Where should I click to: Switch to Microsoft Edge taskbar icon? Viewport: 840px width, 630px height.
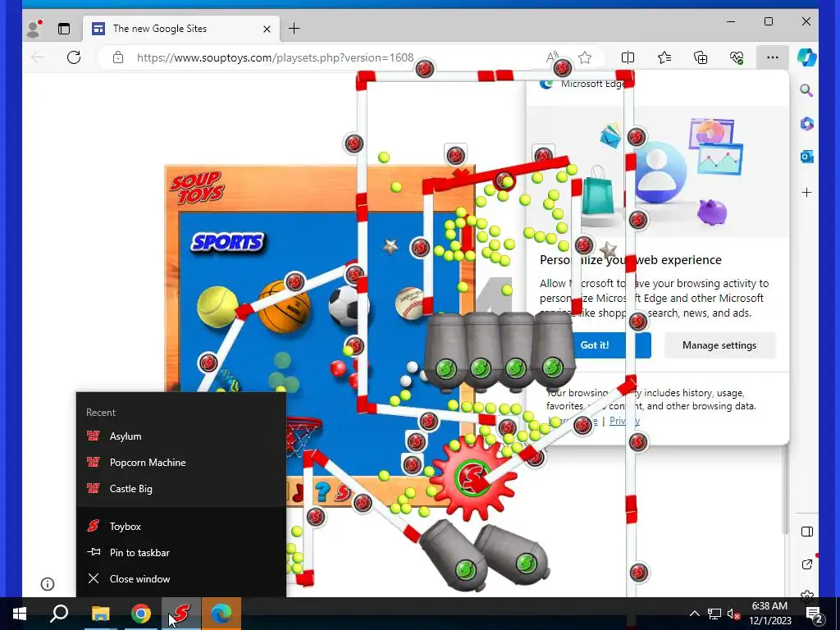(221, 614)
